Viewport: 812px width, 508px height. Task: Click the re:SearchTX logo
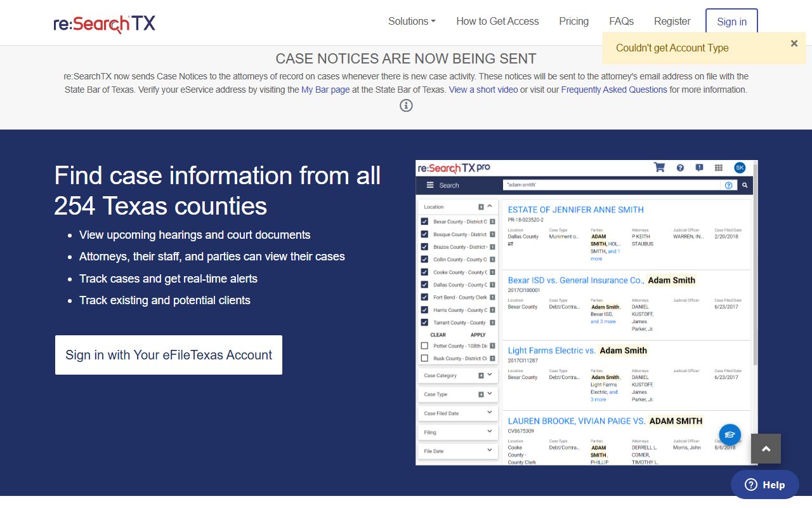pos(105,23)
